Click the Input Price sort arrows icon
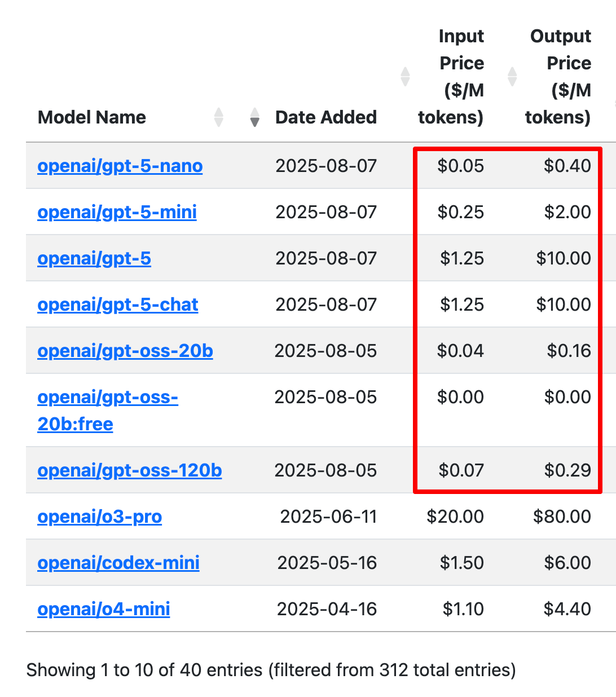 coord(405,77)
